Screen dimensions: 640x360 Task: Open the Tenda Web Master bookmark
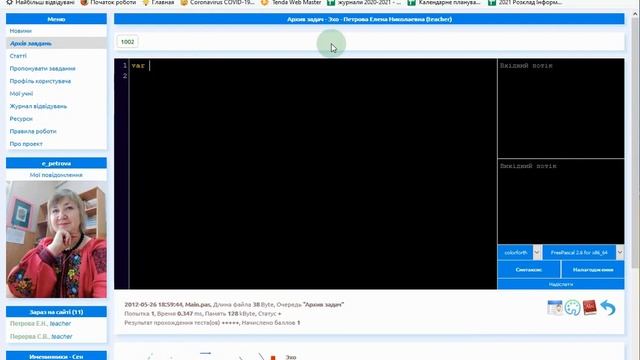click(x=291, y=2)
